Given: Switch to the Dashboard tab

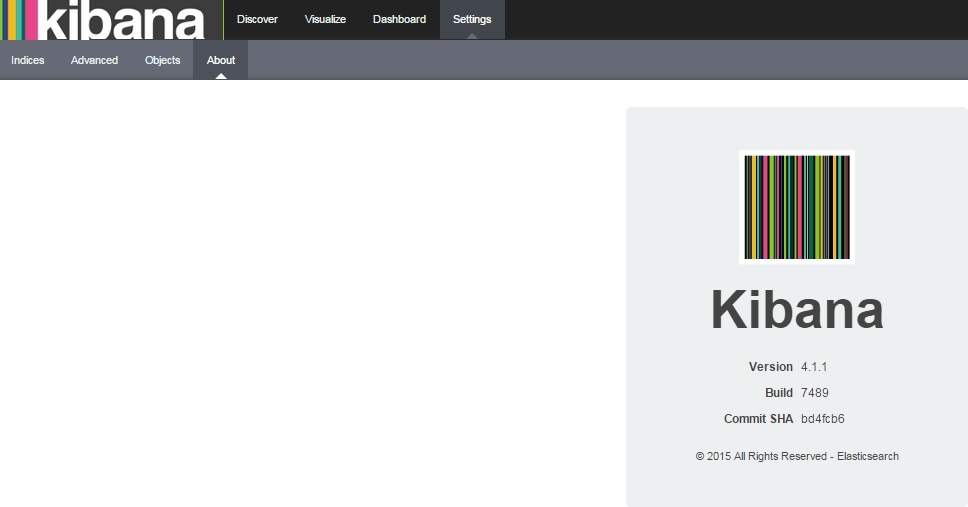Looking at the screenshot, I should (399, 19).
